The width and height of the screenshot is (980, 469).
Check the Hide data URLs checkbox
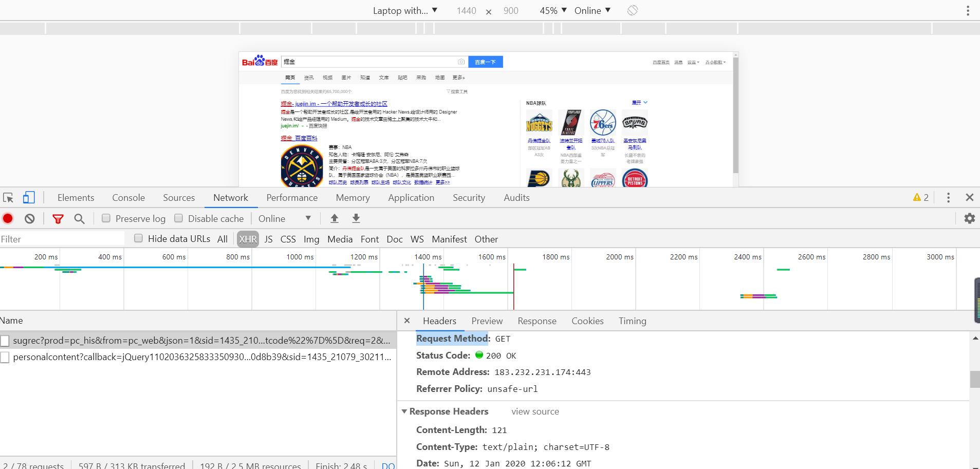[x=138, y=238]
